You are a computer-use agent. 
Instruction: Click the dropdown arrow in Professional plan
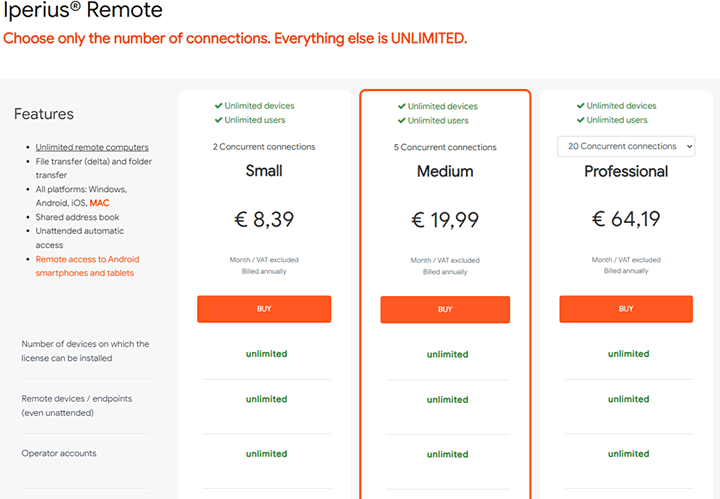pos(689,146)
